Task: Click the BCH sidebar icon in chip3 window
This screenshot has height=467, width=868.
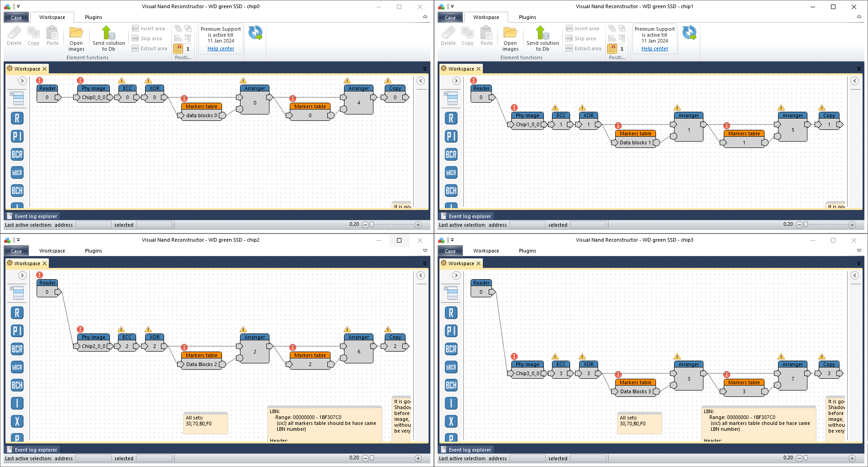Action: point(451,386)
